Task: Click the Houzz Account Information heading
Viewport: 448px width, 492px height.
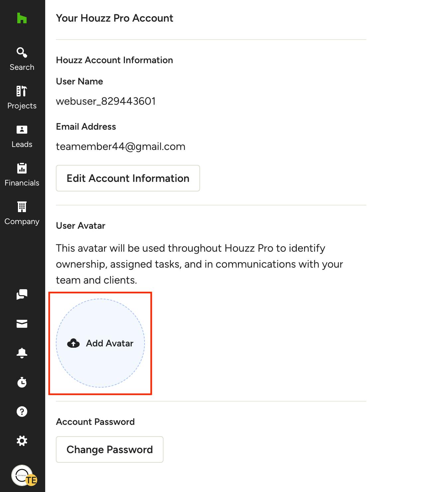Action: point(114,60)
